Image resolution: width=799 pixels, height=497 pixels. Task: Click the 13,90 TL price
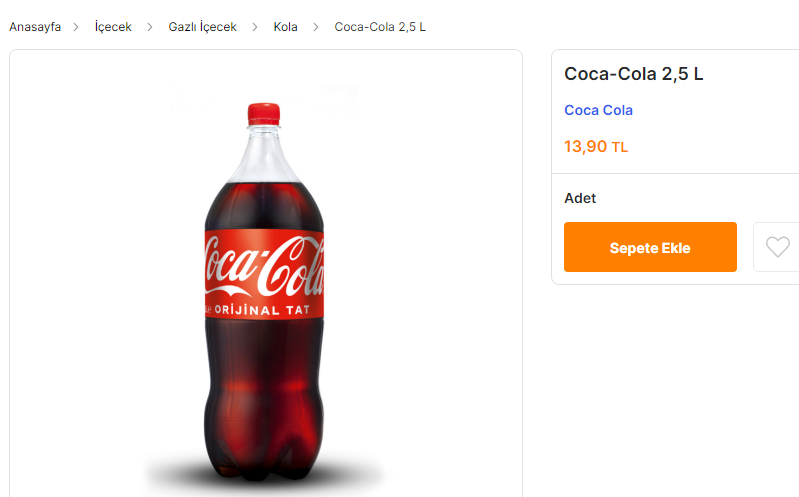596,147
